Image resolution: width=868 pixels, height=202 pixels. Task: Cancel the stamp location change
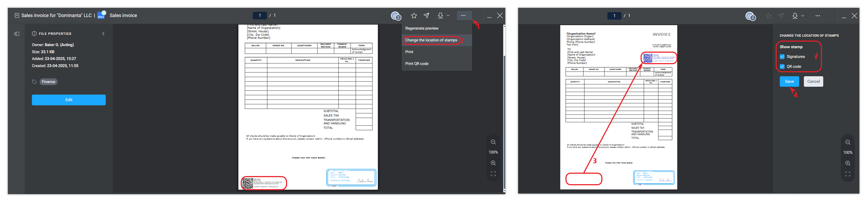(x=813, y=81)
